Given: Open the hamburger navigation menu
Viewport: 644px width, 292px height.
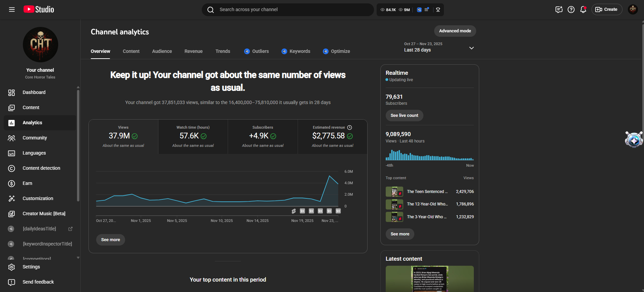Looking at the screenshot, I should (12, 9).
